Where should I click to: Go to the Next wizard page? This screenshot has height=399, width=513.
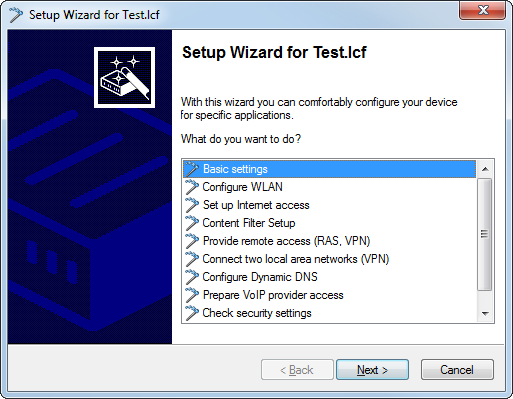pyautogui.click(x=372, y=370)
